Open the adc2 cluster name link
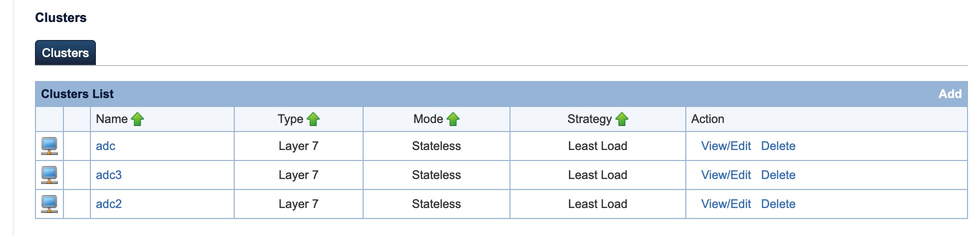This screenshot has height=235, width=980. [x=108, y=204]
